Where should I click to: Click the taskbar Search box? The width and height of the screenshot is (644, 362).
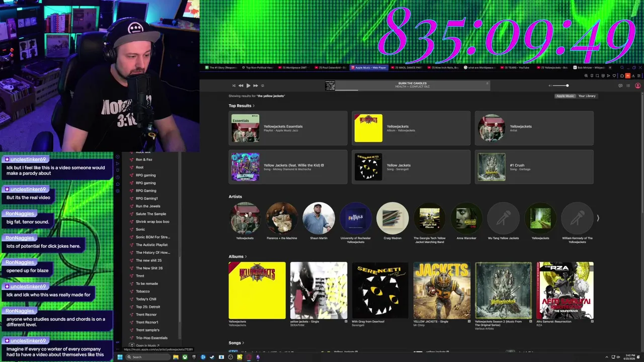coord(148,357)
